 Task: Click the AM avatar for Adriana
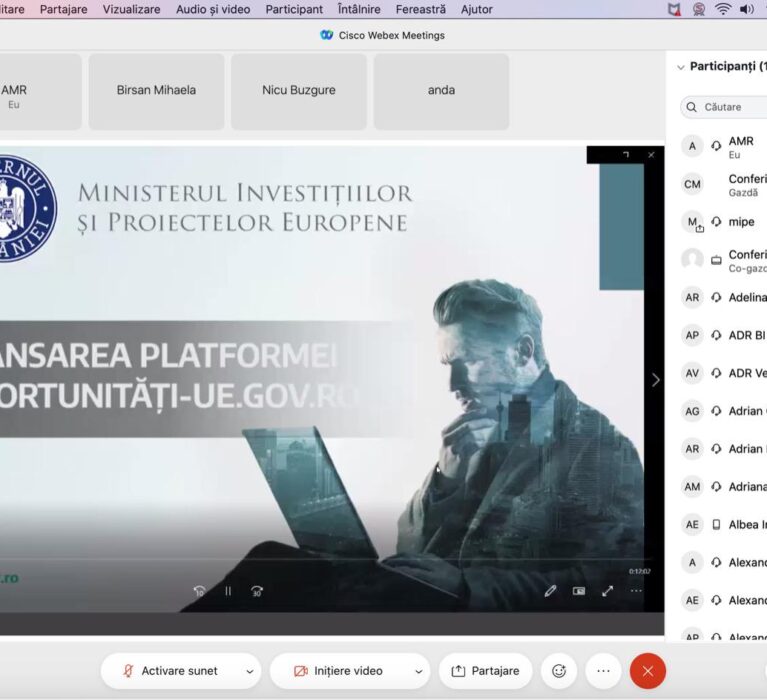point(692,487)
